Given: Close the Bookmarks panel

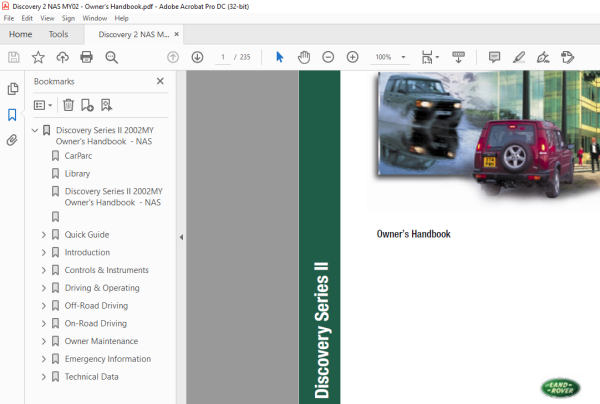Looking at the screenshot, I should point(160,81).
